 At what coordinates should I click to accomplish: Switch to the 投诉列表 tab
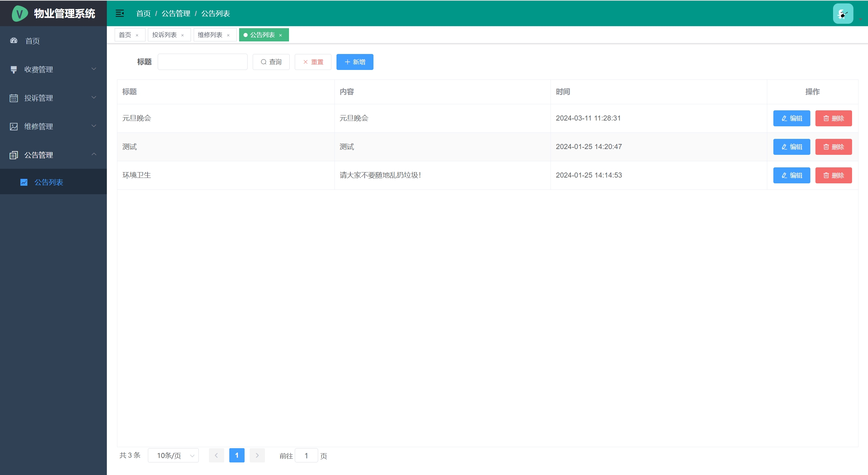click(165, 35)
